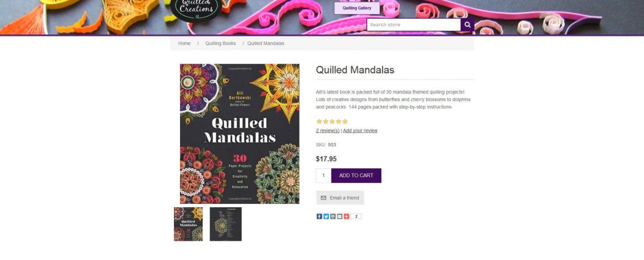The image size is (644, 260).
Task: Share on Twitter icon
Action: [x=326, y=217]
